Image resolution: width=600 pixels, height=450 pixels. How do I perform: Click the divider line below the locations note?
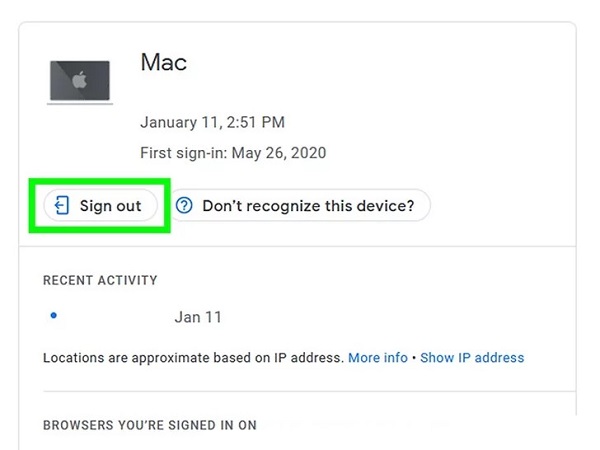[309, 391]
